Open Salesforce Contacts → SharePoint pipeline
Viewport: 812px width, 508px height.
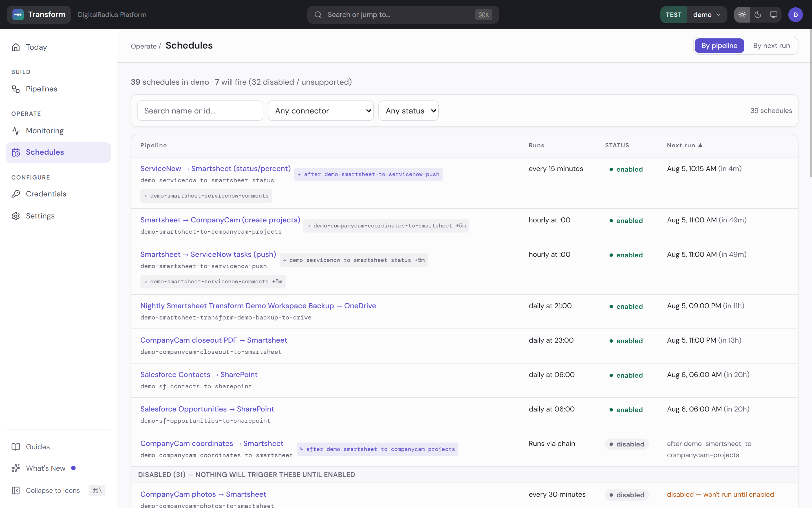[199, 375]
